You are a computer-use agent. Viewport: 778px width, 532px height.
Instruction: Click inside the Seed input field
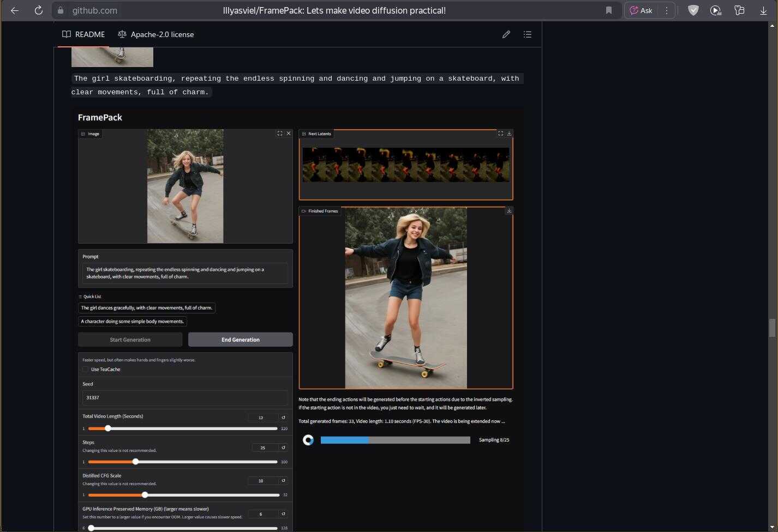(185, 398)
